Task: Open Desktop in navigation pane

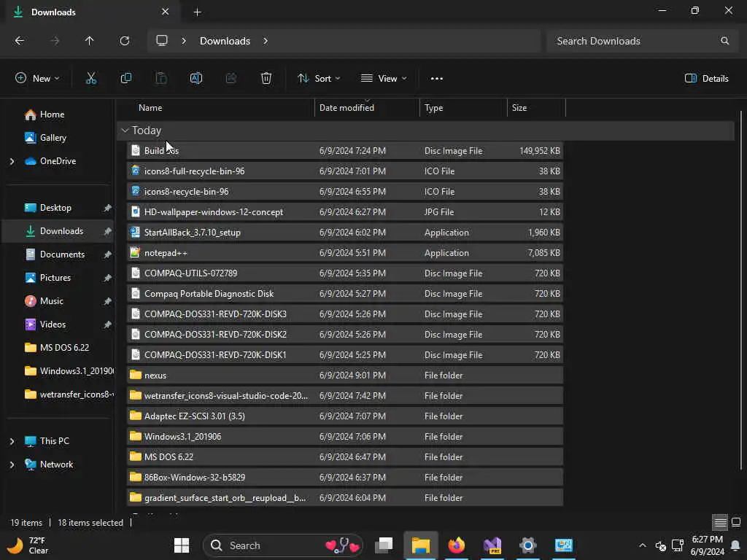Action: point(57,208)
